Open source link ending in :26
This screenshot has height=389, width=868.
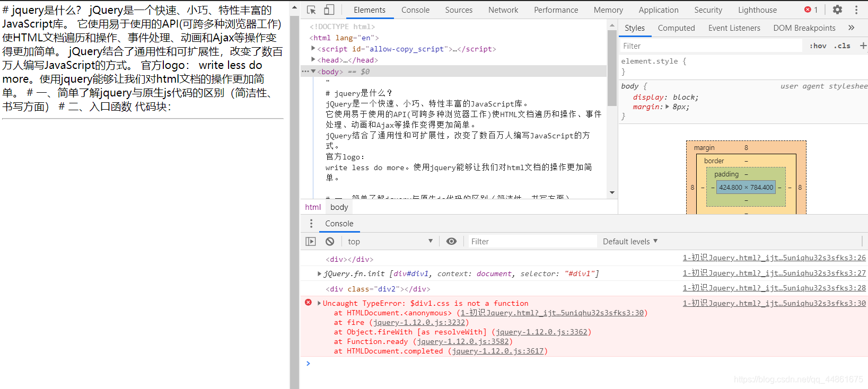pyautogui.click(x=774, y=258)
